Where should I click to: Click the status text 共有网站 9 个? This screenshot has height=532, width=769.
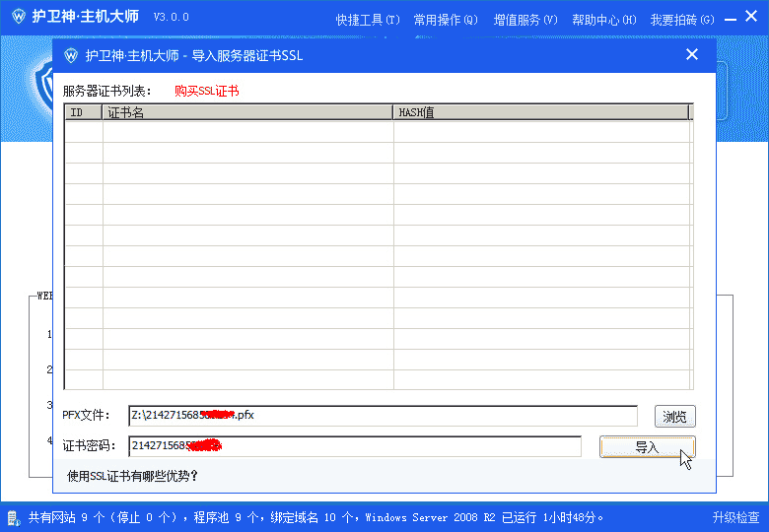click(67, 517)
